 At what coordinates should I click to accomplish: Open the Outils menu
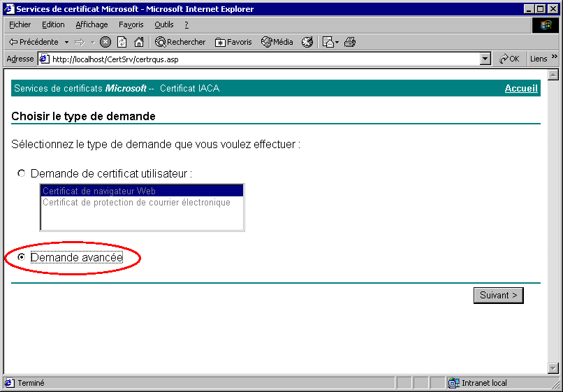[164, 24]
